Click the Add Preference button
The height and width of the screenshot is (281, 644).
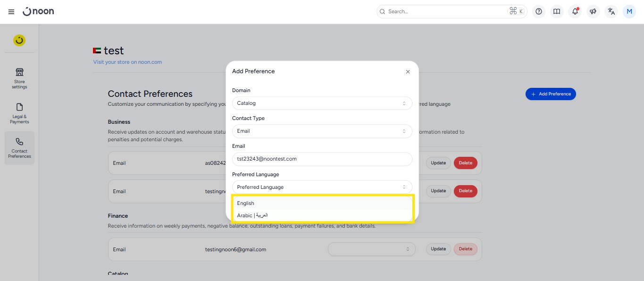coord(551,94)
